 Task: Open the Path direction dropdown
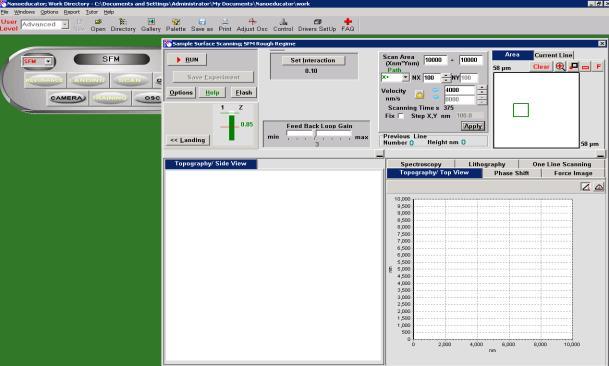click(x=405, y=78)
